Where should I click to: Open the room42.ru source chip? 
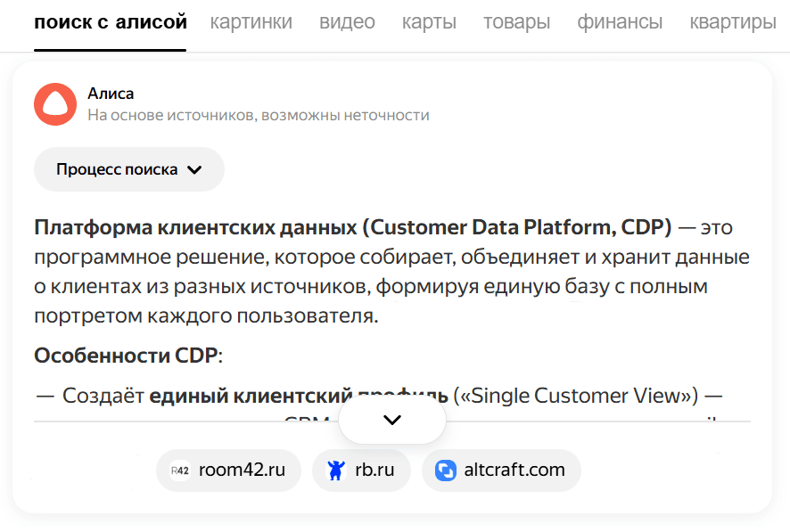(228, 471)
